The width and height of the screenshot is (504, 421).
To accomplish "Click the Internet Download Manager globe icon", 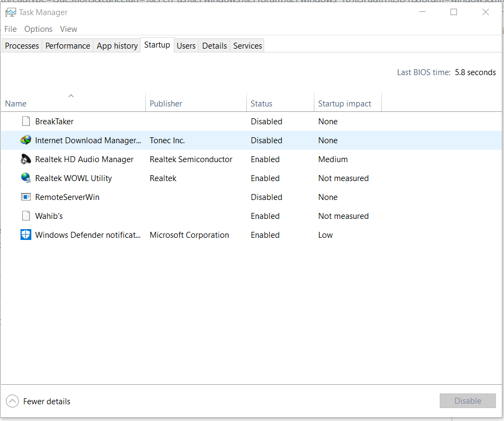I will (x=25, y=141).
